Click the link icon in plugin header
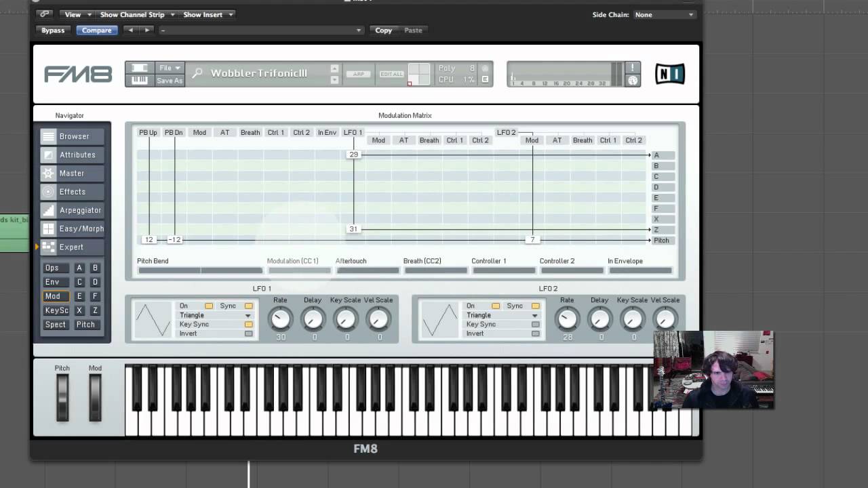 click(45, 14)
